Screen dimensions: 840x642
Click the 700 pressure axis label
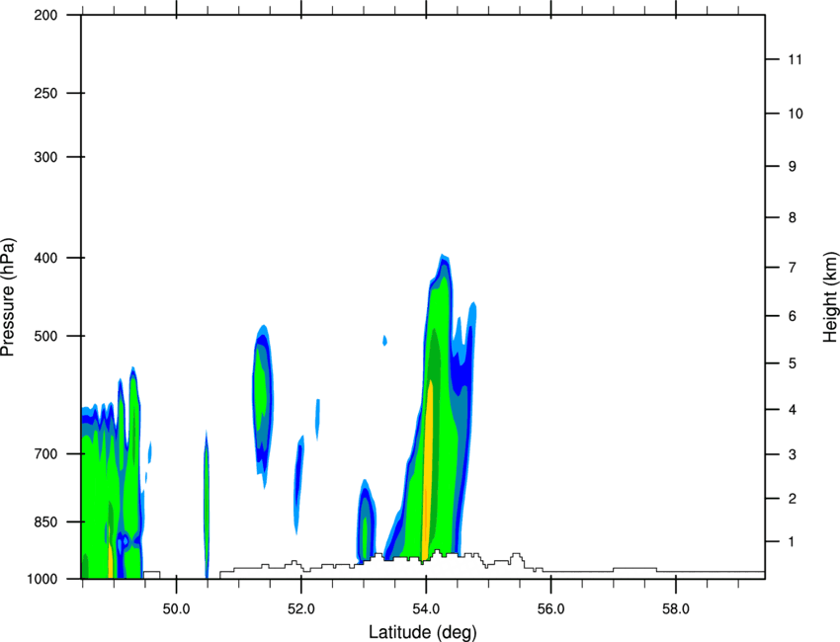(x=45, y=453)
